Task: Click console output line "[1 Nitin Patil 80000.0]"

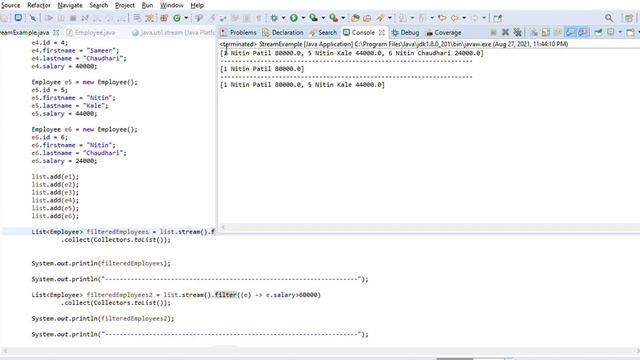Action: 262,69
